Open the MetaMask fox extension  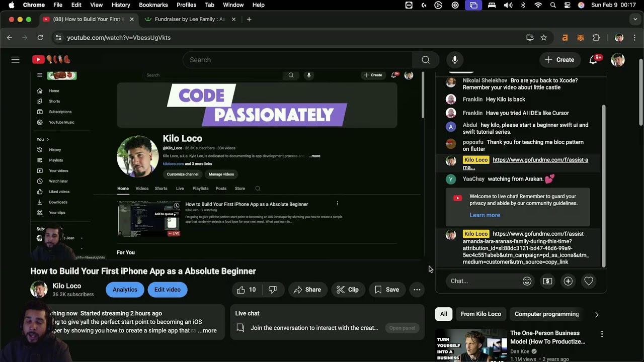pyautogui.click(x=581, y=38)
